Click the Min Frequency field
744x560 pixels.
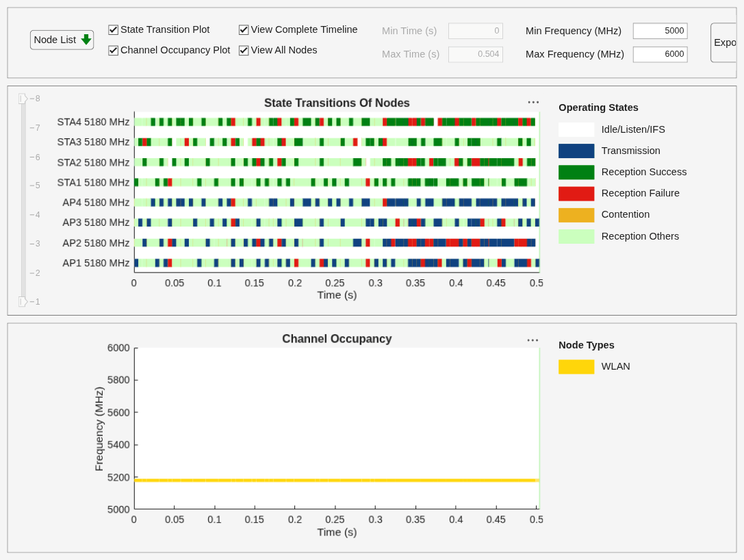(x=660, y=31)
